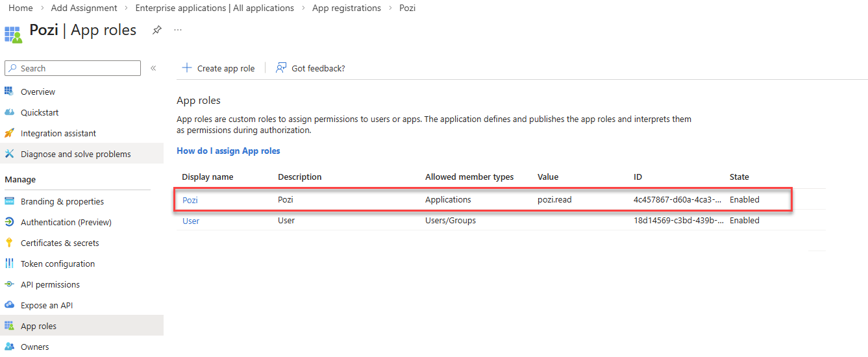Go to Add Assignment breadcrumb

coord(84,8)
